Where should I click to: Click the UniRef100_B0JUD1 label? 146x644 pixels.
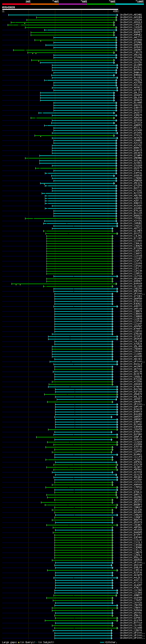[x=131, y=77]
